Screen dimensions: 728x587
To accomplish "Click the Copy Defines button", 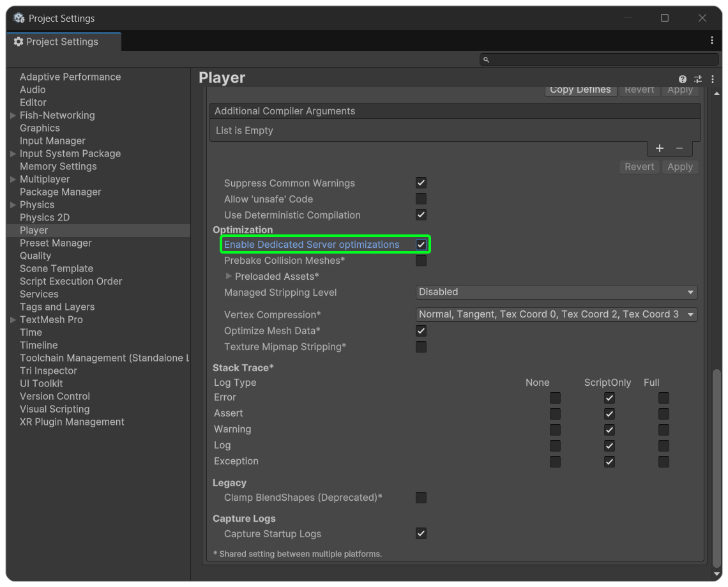I will (x=580, y=90).
